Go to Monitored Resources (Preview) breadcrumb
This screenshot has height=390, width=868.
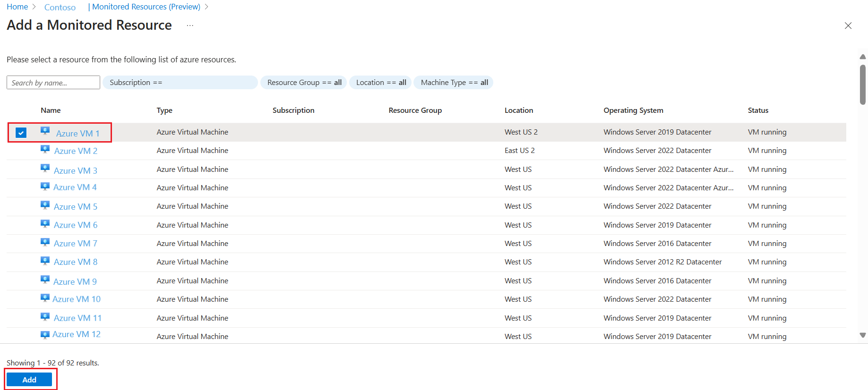(146, 7)
